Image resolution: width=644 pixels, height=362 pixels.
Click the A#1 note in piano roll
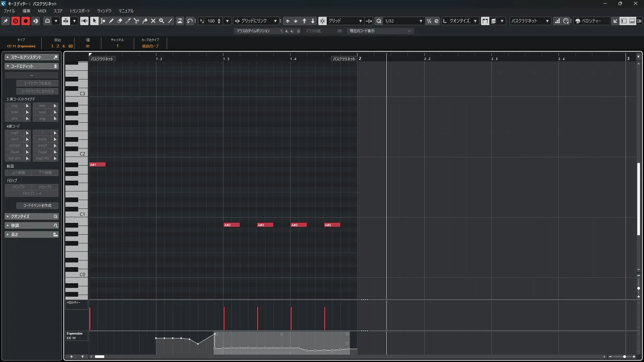click(x=97, y=165)
